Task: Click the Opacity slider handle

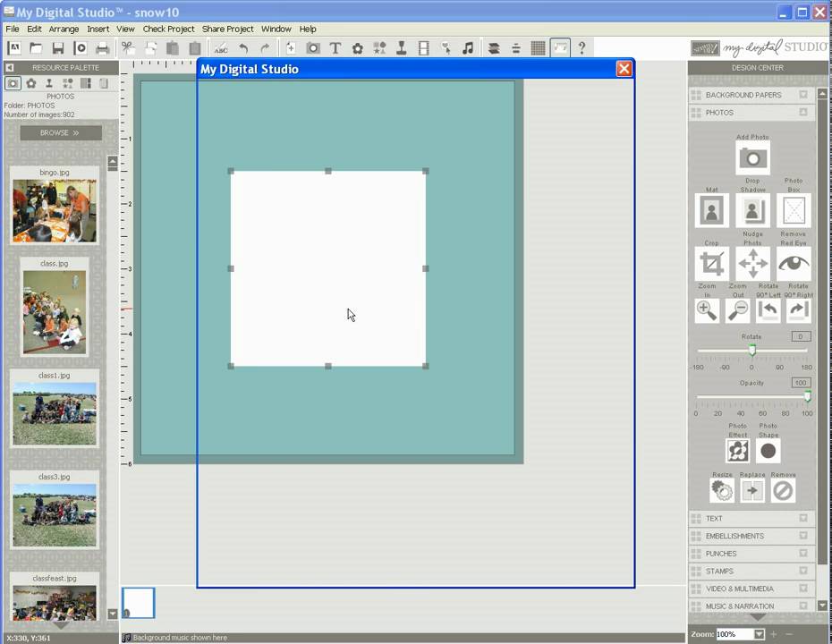Action: click(807, 396)
